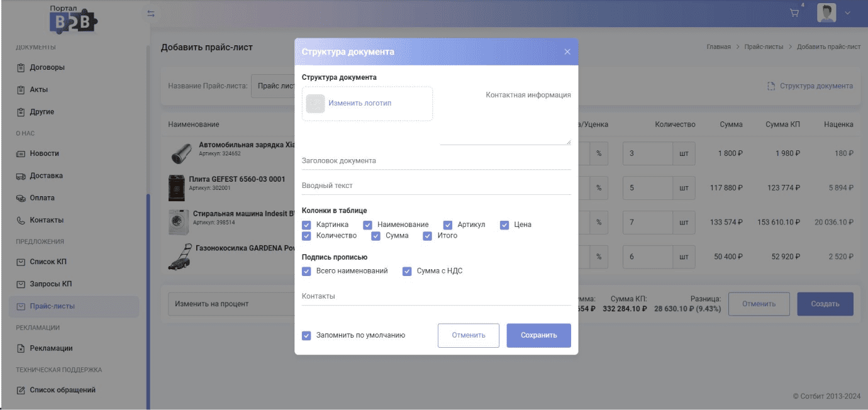Click the Вводный текст input field

click(x=437, y=186)
